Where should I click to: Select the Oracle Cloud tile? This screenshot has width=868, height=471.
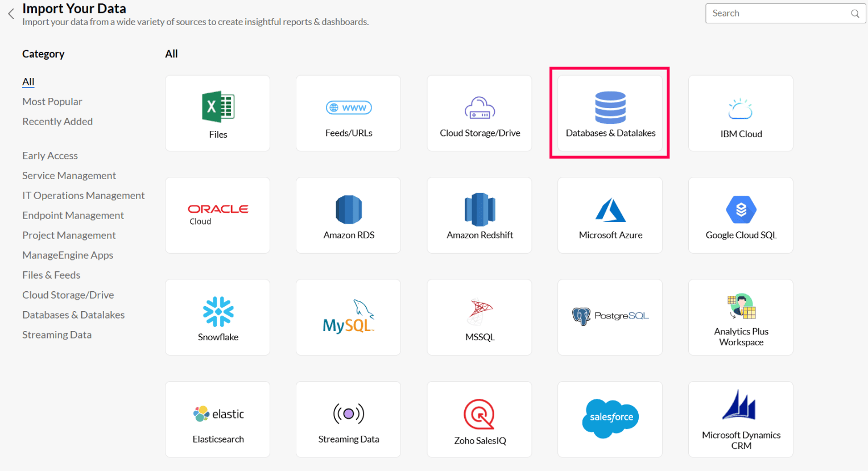coord(218,215)
